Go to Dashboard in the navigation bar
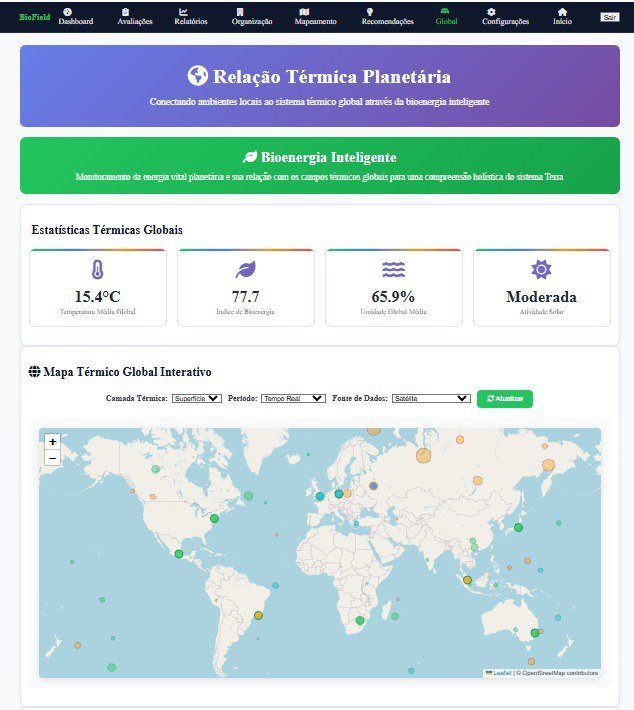634x710 pixels. [74, 17]
